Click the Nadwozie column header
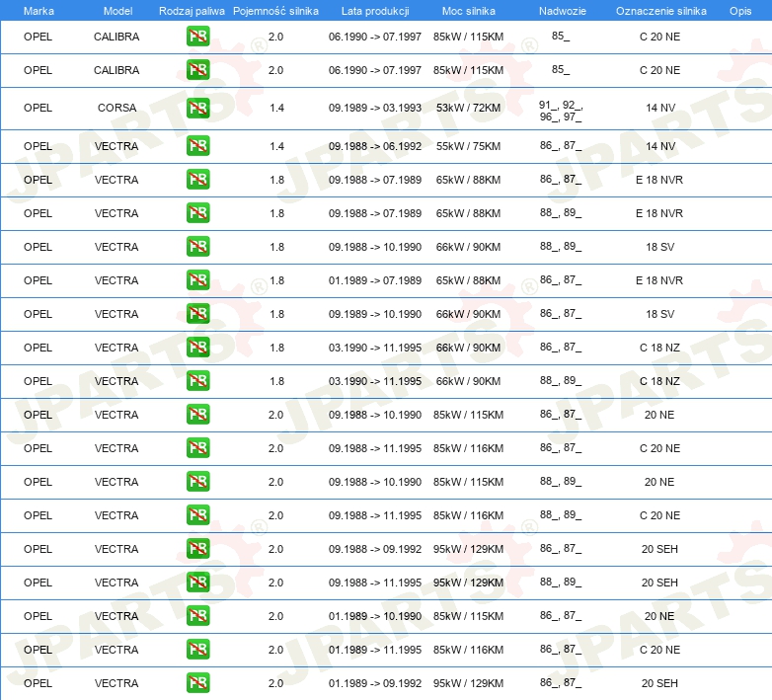Screen dimensions: 772x700 563,11
